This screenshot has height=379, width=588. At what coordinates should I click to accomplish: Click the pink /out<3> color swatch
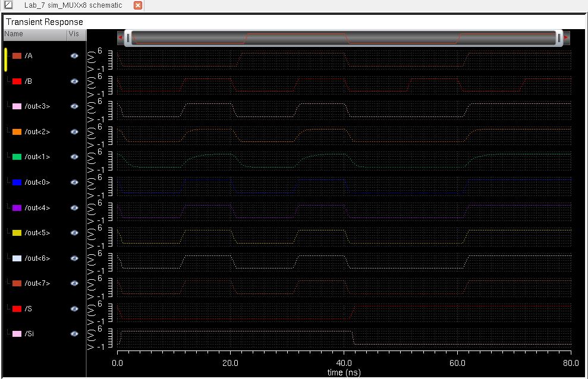[17, 106]
